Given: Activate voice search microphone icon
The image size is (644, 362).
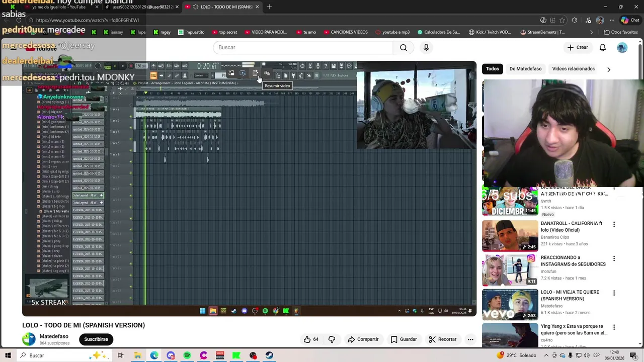Looking at the screenshot, I should pyautogui.click(x=426, y=47).
